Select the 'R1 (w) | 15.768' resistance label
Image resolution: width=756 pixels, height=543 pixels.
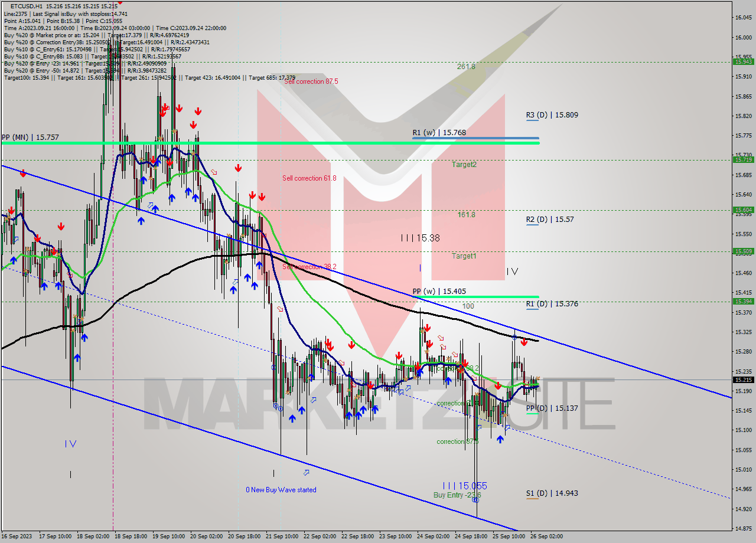[x=439, y=133]
